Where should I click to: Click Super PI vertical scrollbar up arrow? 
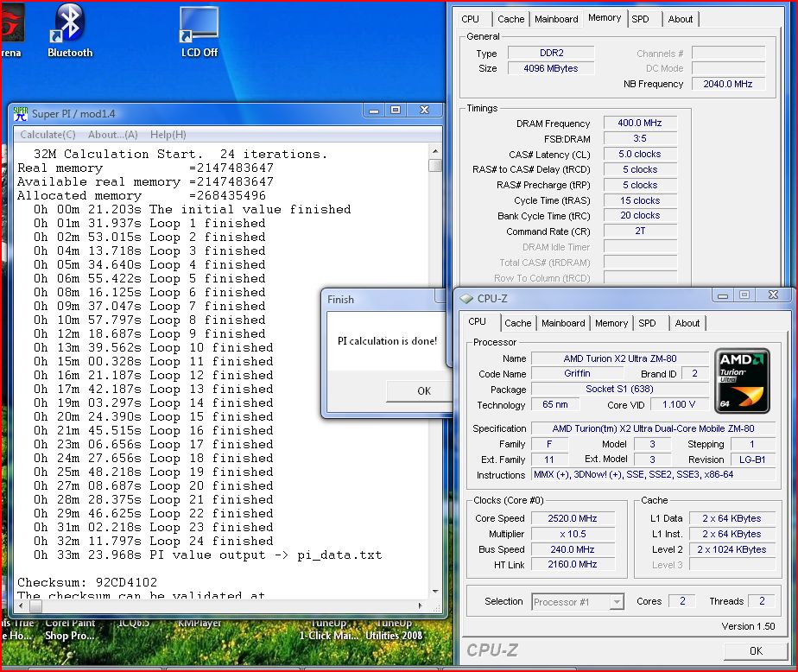[435, 151]
